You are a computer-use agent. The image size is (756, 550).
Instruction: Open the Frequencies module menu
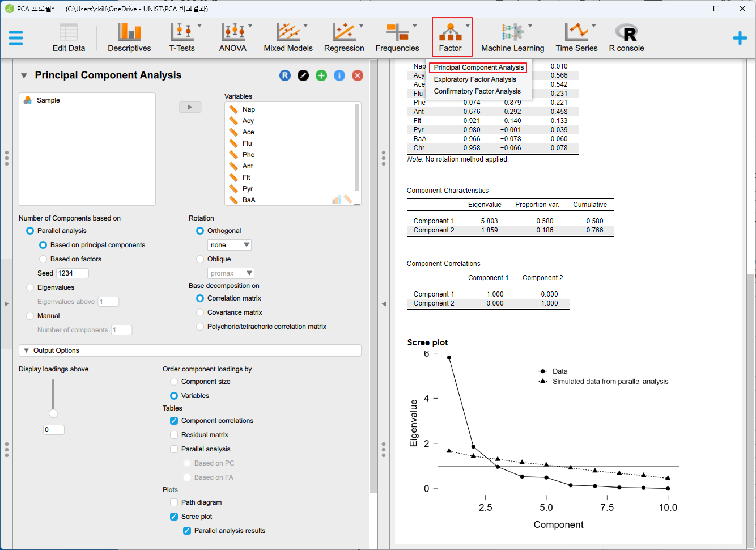coord(397,38)
